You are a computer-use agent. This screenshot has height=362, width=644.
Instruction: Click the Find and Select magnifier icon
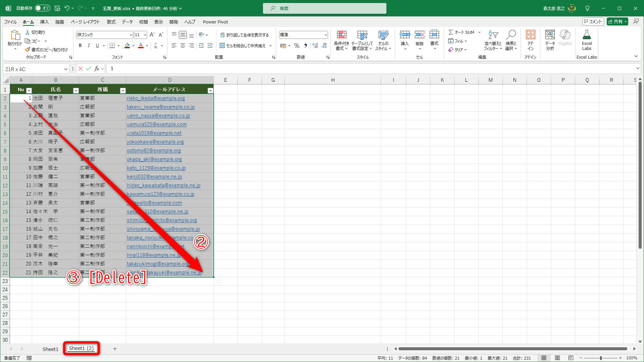coord(511,35)
